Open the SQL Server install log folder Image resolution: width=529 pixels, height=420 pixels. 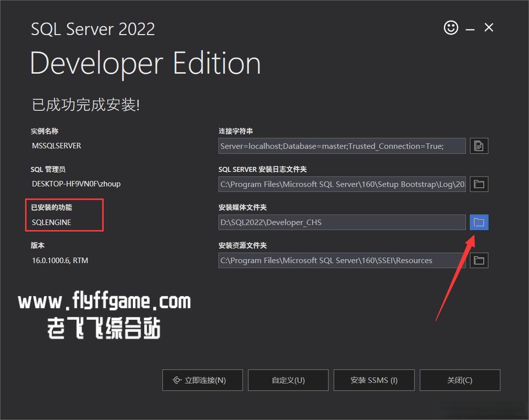click(479, 184)
